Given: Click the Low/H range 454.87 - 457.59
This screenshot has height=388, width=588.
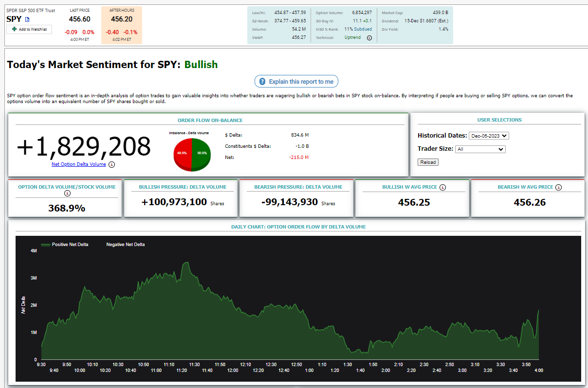Looking at the screenshot, I should pos(290,13).
